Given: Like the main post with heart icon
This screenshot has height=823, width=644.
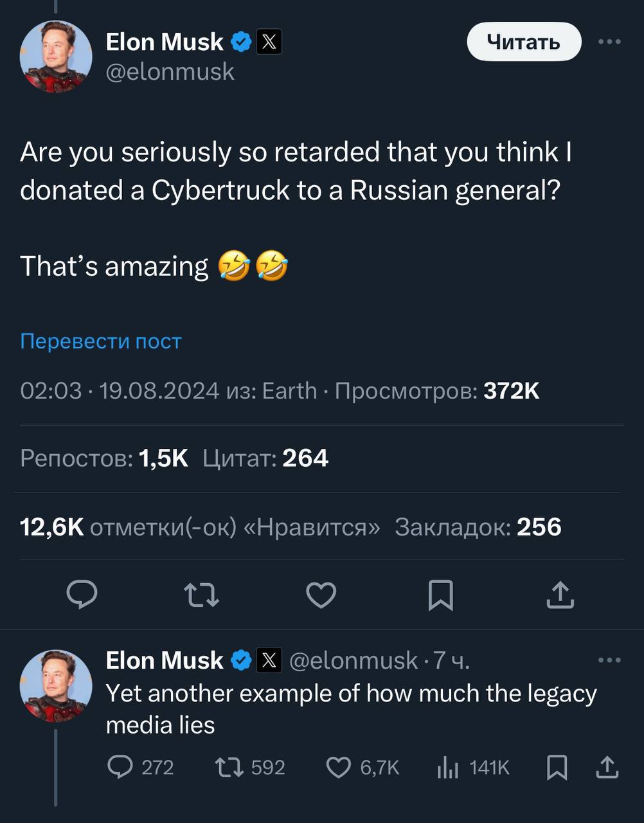Looking at the screenshot, I should click(x=321, y=595).
